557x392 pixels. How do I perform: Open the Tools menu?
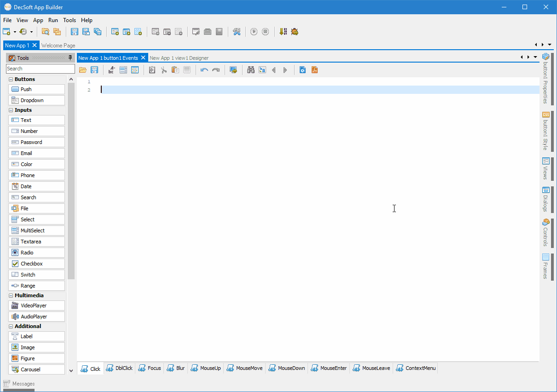(70, 20)
